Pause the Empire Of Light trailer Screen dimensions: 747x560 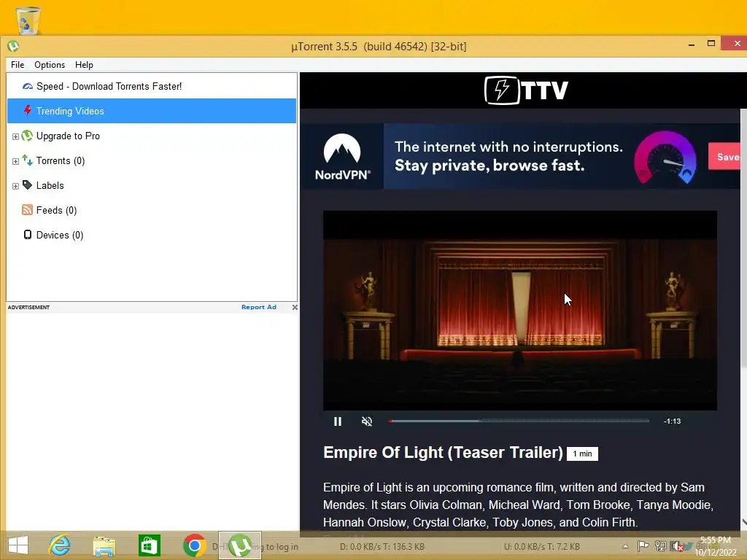(x=338, y=421)
